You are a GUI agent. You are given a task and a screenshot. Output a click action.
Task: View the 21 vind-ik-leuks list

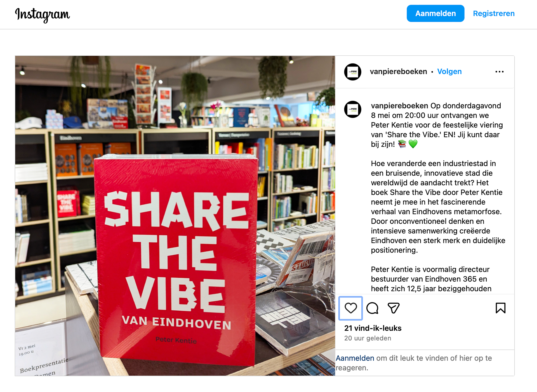tap(373, 328)
